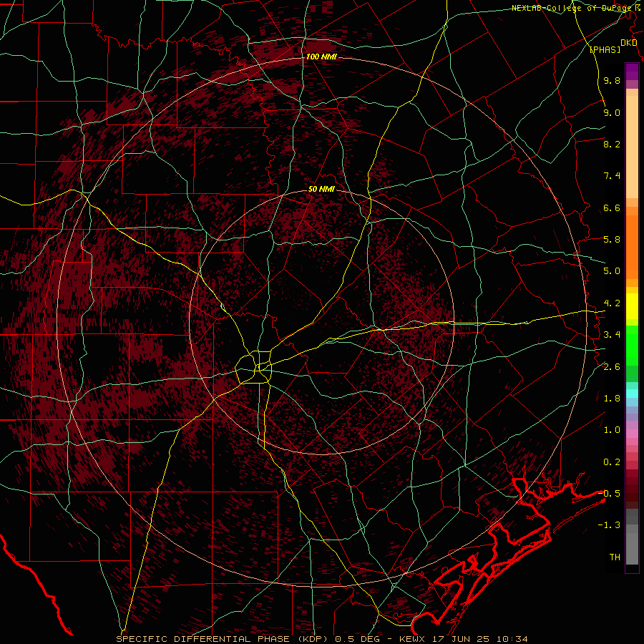Screen dimensions: 644x644
Task: Click the 5.8 scale value
Action: coord(612,240)
